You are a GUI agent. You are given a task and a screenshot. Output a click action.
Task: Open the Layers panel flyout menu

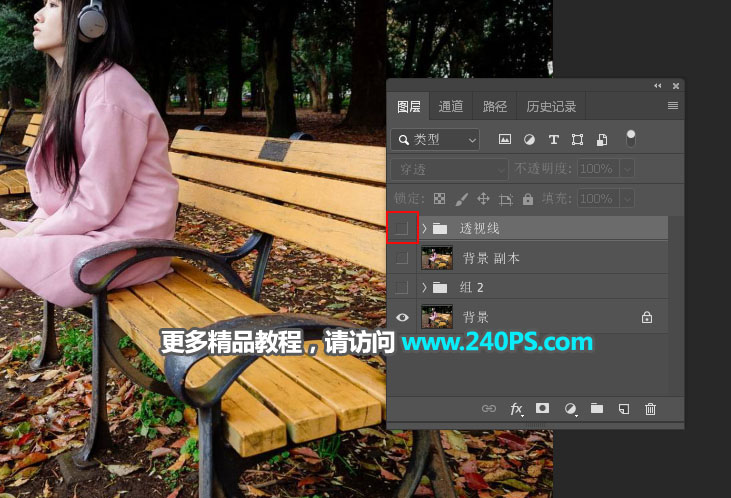(x=672, y=106)
